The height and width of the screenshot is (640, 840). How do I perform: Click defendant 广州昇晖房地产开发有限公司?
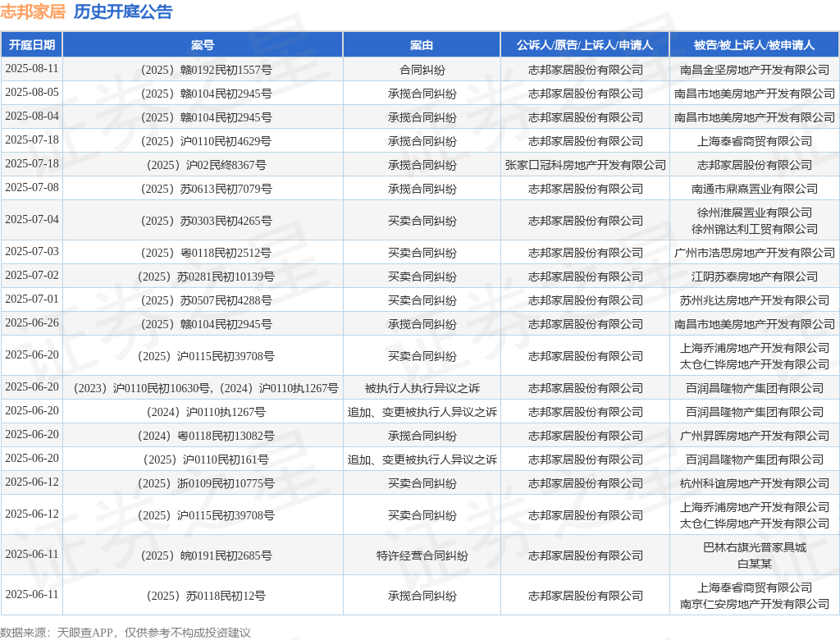(755, 436)
